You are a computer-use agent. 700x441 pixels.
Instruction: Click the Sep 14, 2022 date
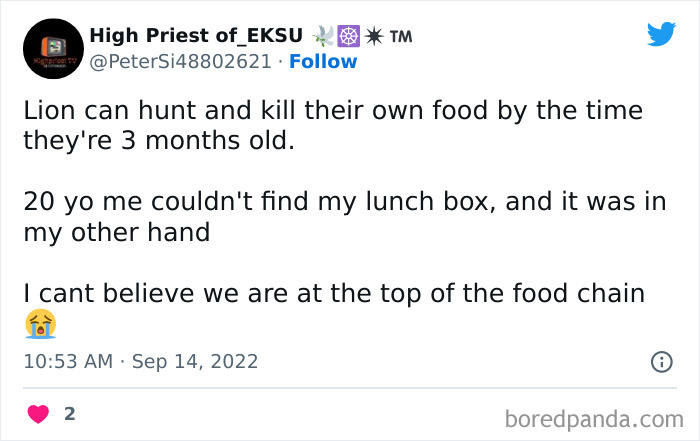pos(197,362)
